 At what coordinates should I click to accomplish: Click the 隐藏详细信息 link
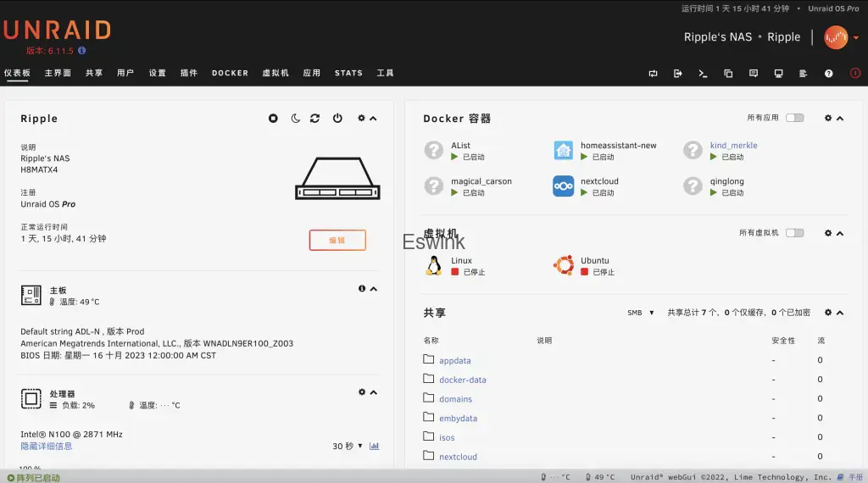pos(47,446)
